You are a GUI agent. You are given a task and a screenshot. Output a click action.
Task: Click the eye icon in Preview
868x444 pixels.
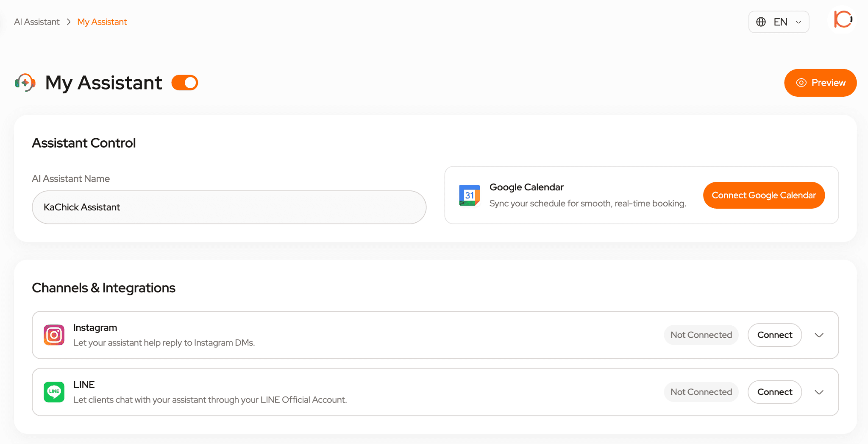pos(801,83)
